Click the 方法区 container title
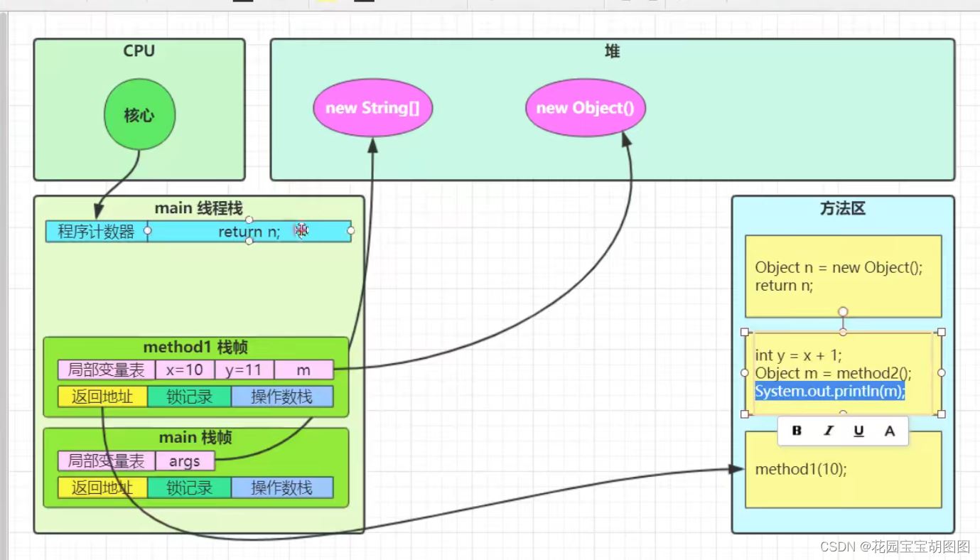The width and height of the screenshot is (980, 560). 843,209
